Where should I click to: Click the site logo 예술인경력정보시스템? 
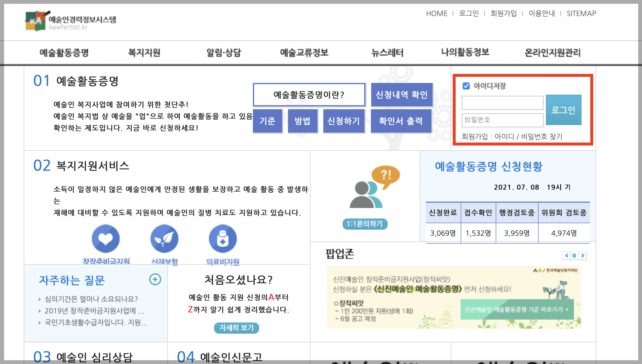click(x=71, y=21)
